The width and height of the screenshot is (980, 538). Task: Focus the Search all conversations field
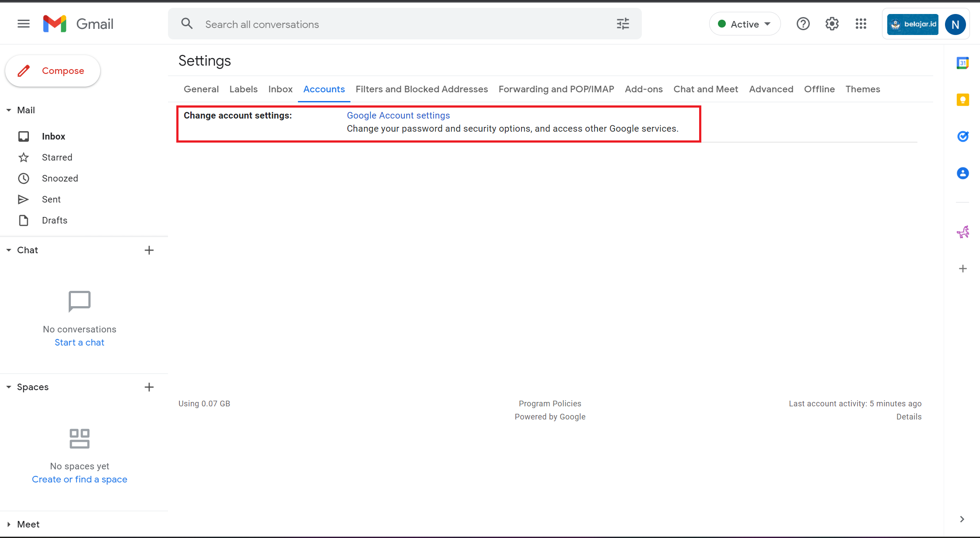405,24
